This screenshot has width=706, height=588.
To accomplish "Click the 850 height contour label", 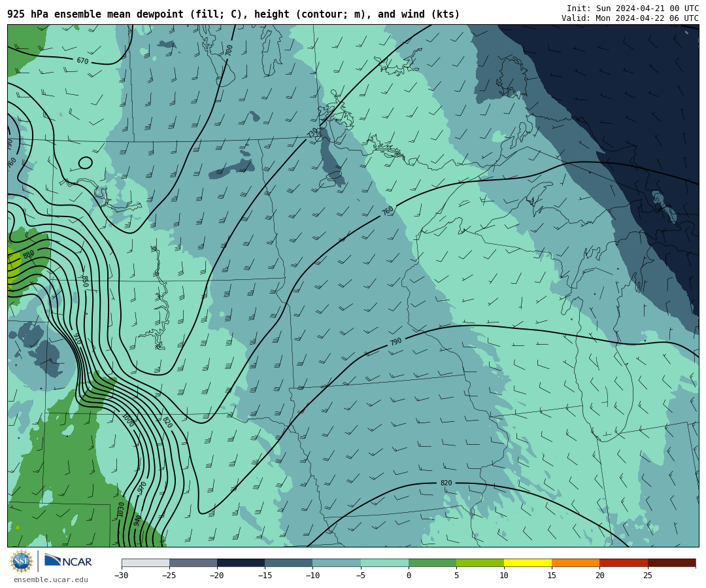I will [84, 282].
